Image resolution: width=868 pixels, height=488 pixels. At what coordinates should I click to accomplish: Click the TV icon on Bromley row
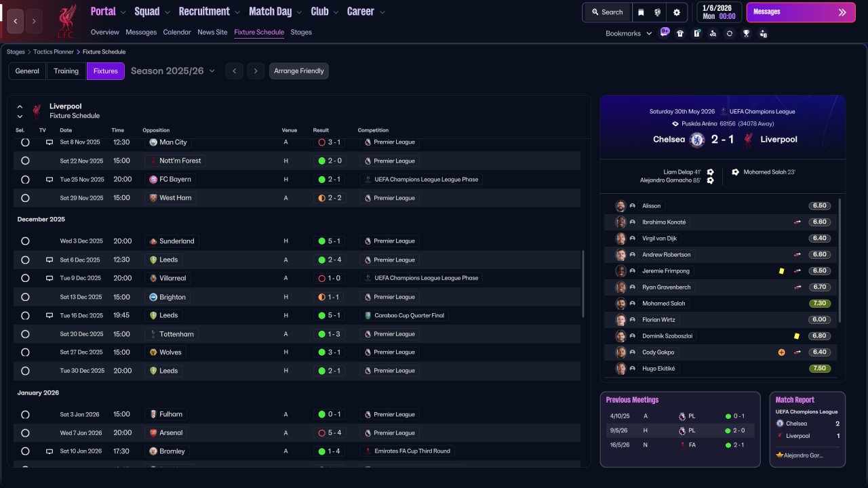click(x=50, y=451)
